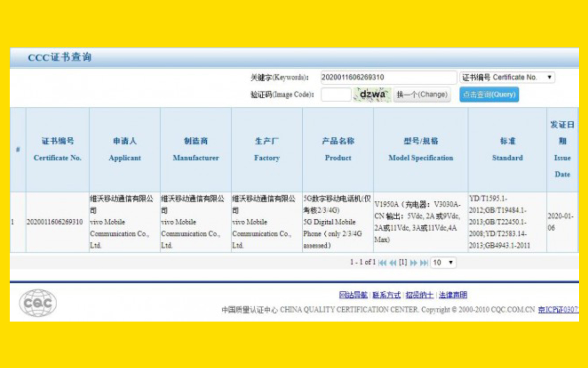
Task: Open the 法律声明 footer link
Action: coord(453,295)
